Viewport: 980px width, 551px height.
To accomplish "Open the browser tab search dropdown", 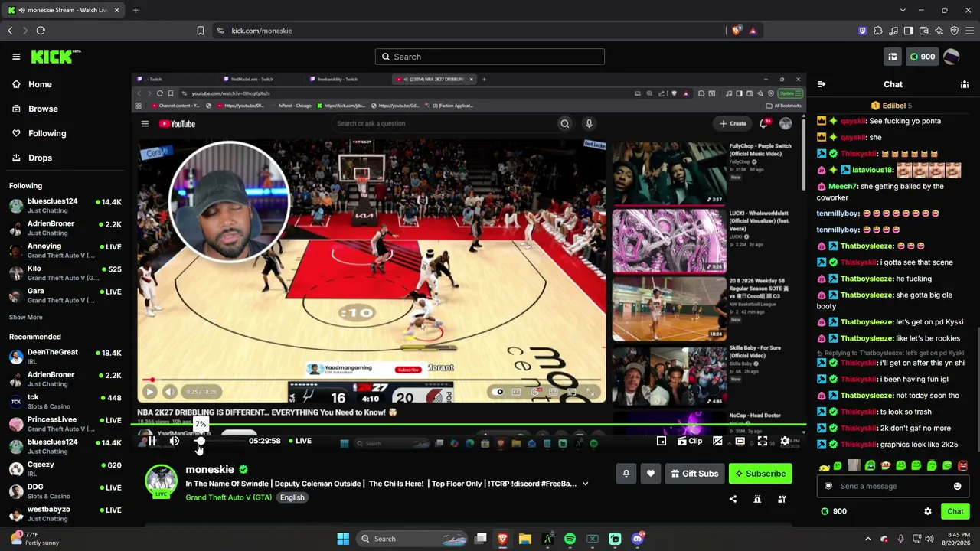I will pyautogui.click(x=903, y=10).
